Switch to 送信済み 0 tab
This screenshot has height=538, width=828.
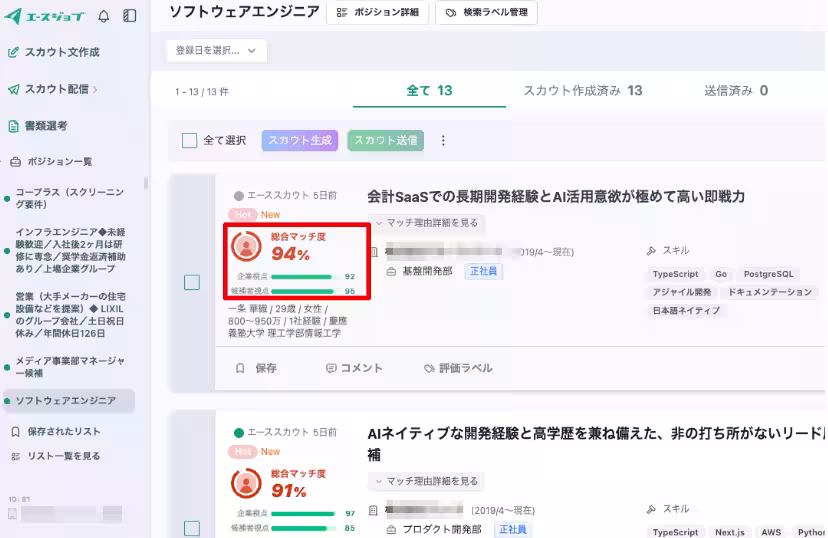[x=736, y=91]
